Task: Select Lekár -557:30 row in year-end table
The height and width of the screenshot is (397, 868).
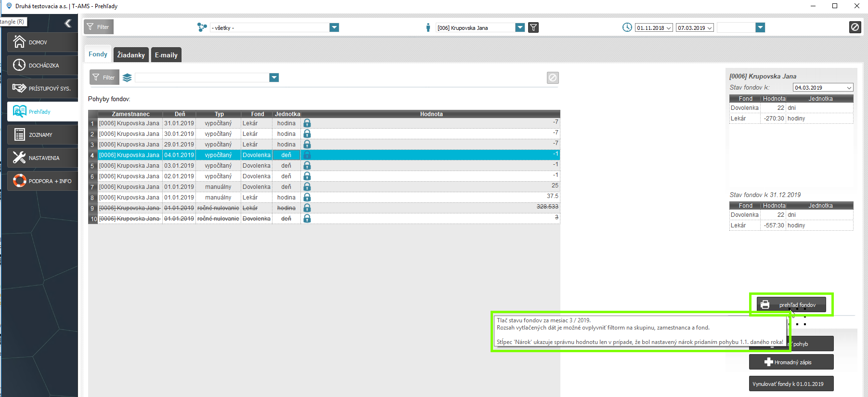Action: click(x=791, y=225)
